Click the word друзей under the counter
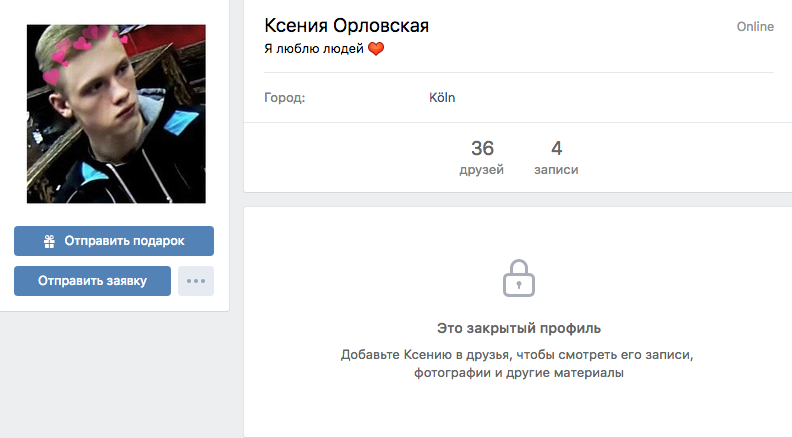This screenshot has height=438, width=792. point(481,170)
